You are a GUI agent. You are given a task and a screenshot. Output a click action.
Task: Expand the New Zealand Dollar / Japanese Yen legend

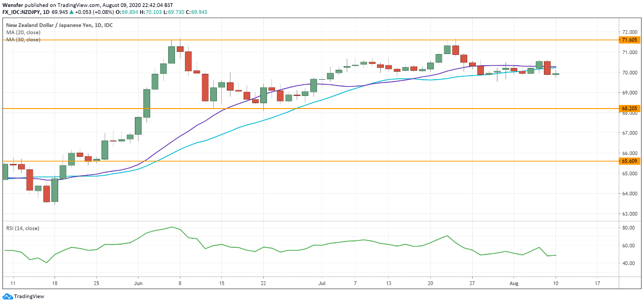click(59, 25)
